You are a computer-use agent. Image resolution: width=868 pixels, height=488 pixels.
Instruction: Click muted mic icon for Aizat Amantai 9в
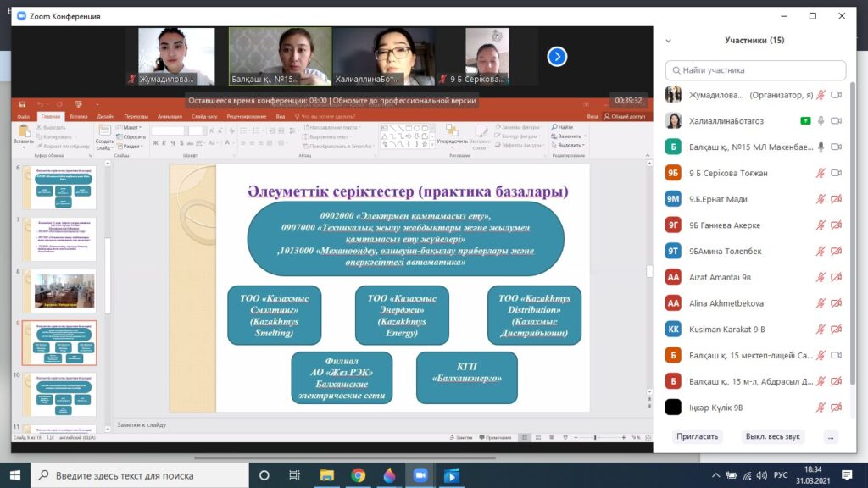pos(821,277)
